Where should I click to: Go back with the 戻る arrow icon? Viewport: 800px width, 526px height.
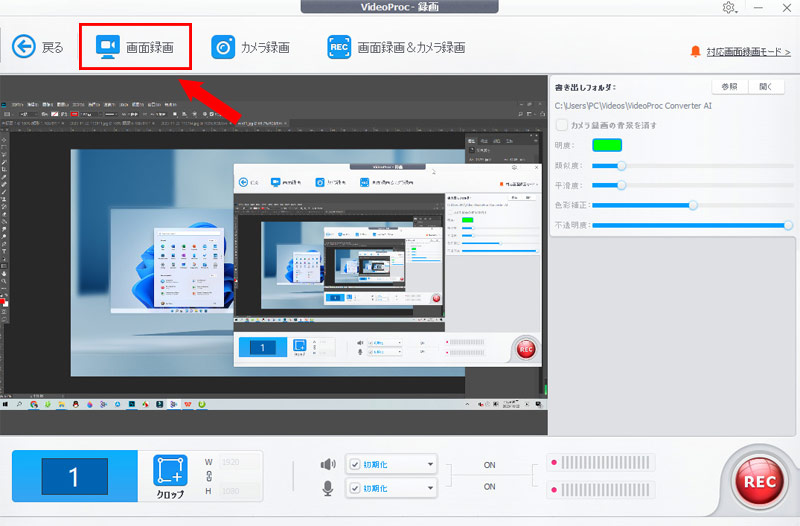click(23, 47)
